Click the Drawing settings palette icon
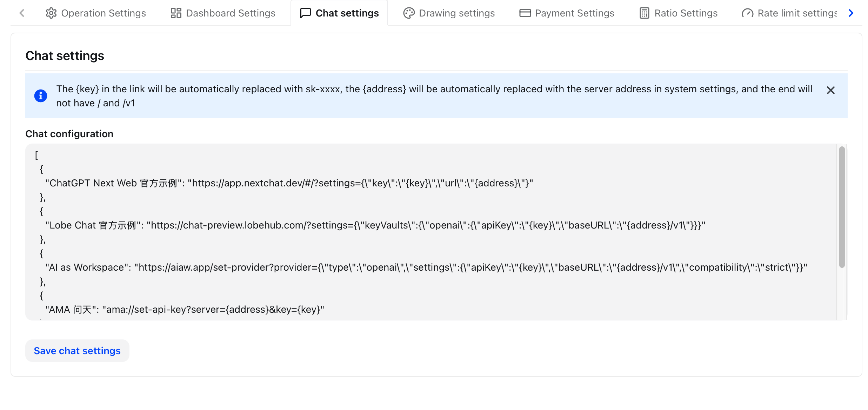The height and width of the screenshot is (410, 868). [x=409, y=13]
